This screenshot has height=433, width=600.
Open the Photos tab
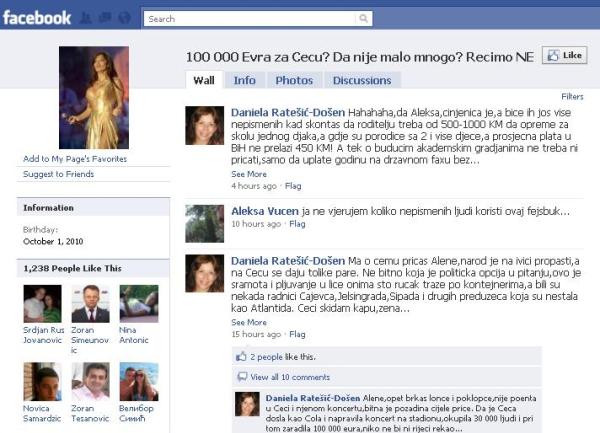click(294, 80)
